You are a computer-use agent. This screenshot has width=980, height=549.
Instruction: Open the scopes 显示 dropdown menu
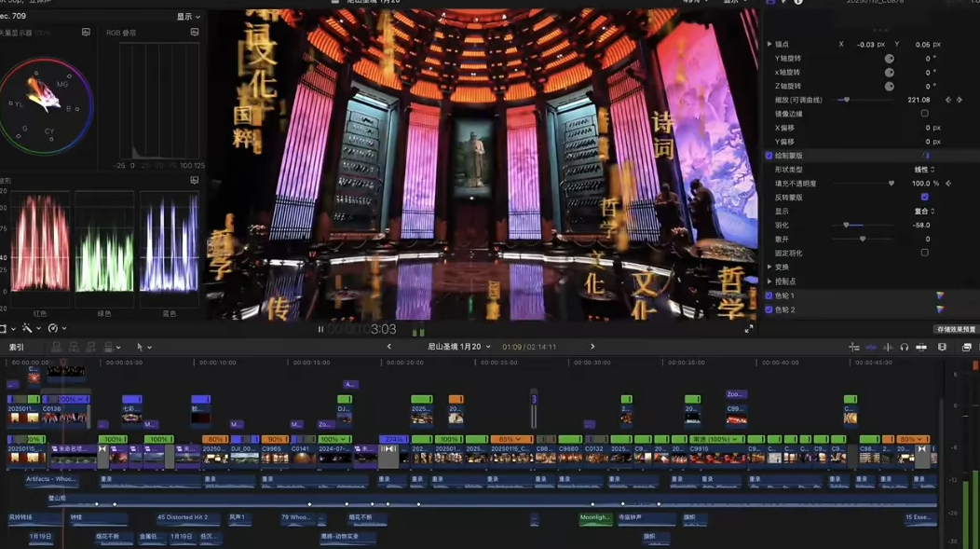click(x=188, y=17)
